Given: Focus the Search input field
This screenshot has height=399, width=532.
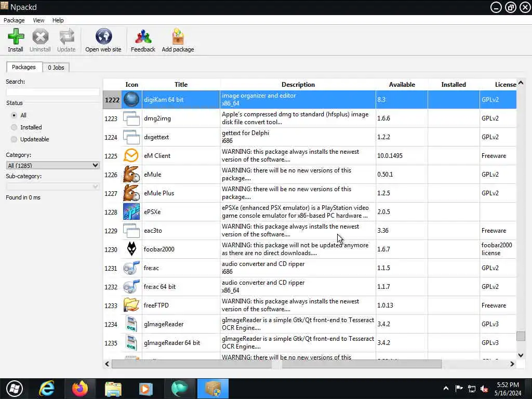Looking at the screenshot, I should point(52,91).
